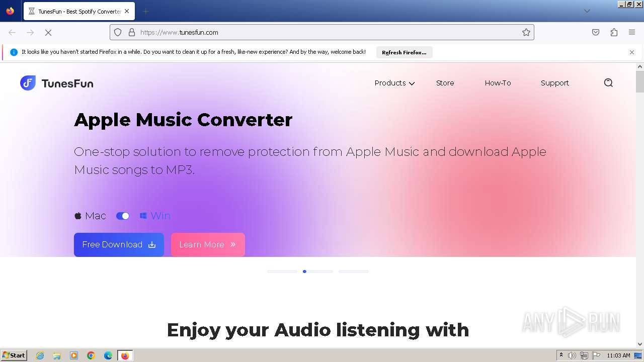Click the Show desktop button in the tray
Viewport: 644px width, 362px height.
coord(638,355)
